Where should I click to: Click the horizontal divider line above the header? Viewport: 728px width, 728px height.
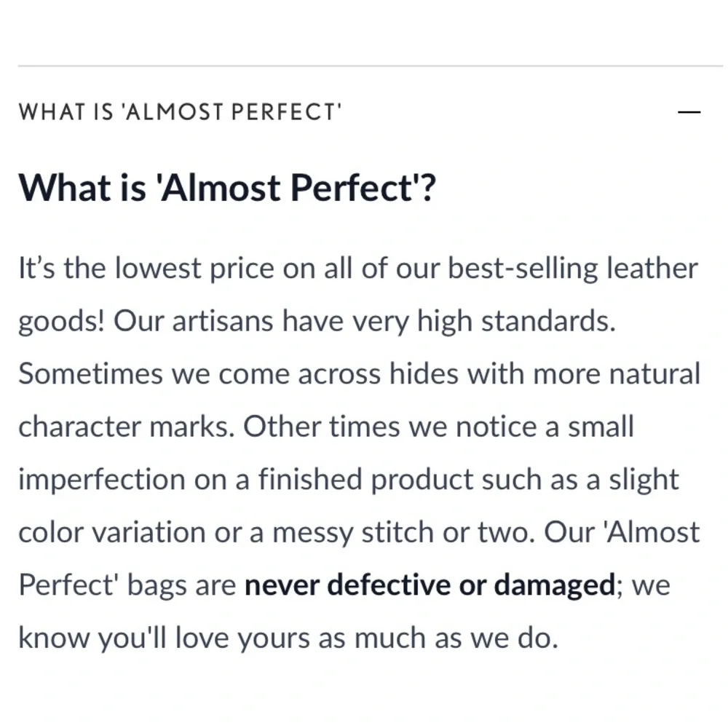[x=371, y=66]
